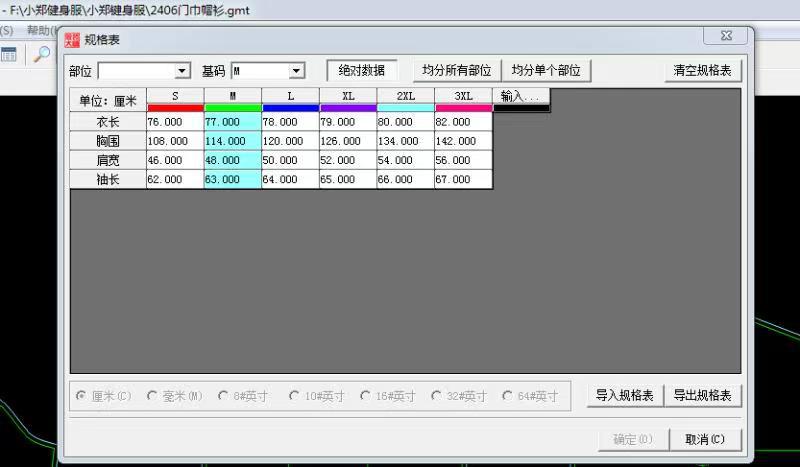Click the S size column header
This screenshot has height=467, width=800.
pos(176,96)
